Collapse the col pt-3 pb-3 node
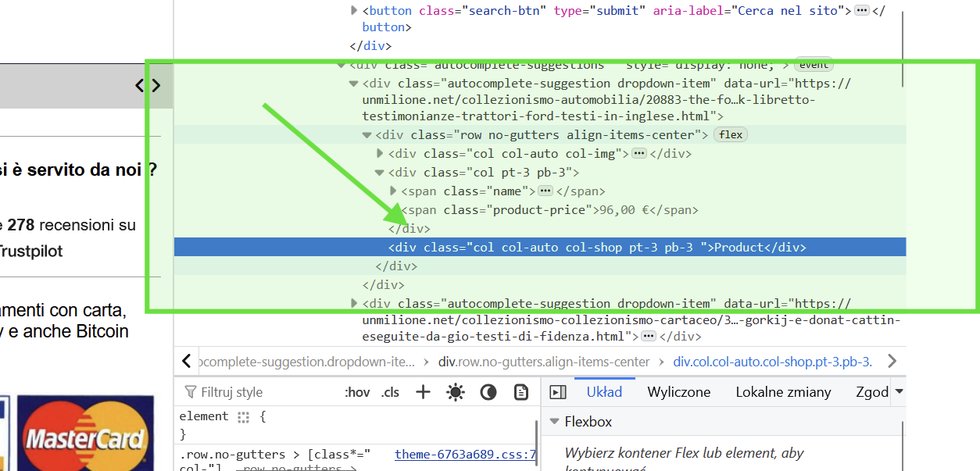Viewport: 980px width, 471px height. 380,173
